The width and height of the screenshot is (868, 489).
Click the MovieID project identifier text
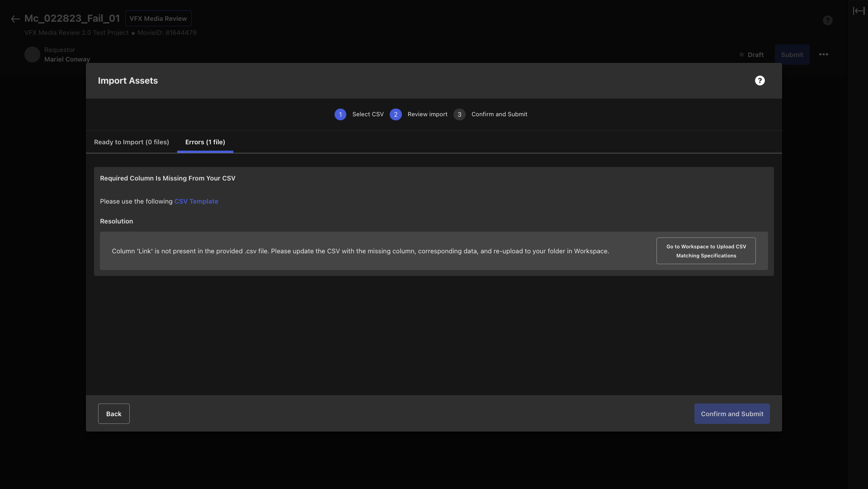click(167, 33)
